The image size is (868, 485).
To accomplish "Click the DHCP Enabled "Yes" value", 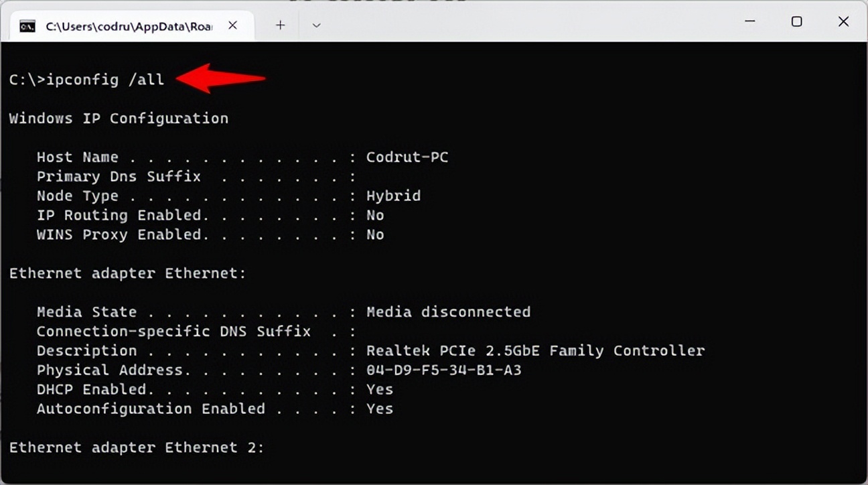I will pos(380,390).
